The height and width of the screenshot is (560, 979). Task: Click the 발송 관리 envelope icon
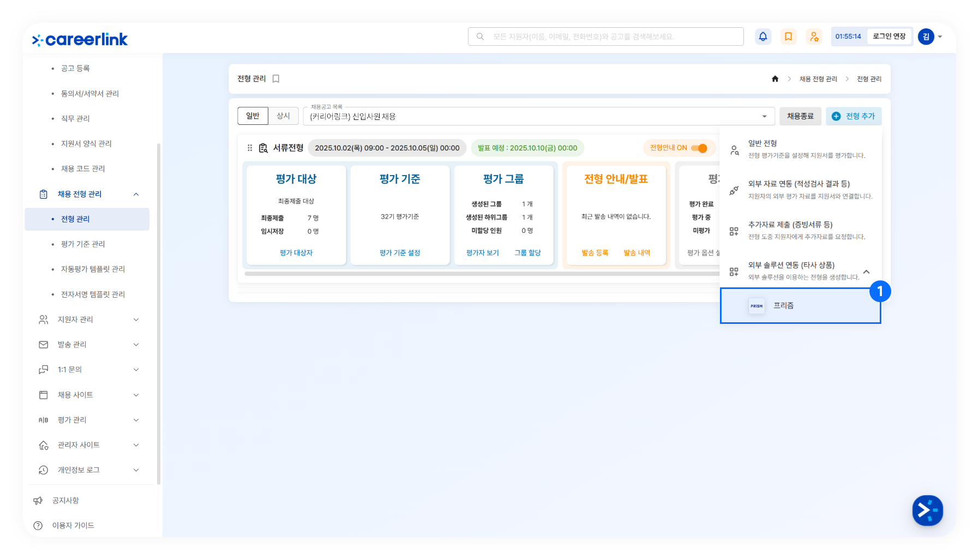(x=44, y=345)
